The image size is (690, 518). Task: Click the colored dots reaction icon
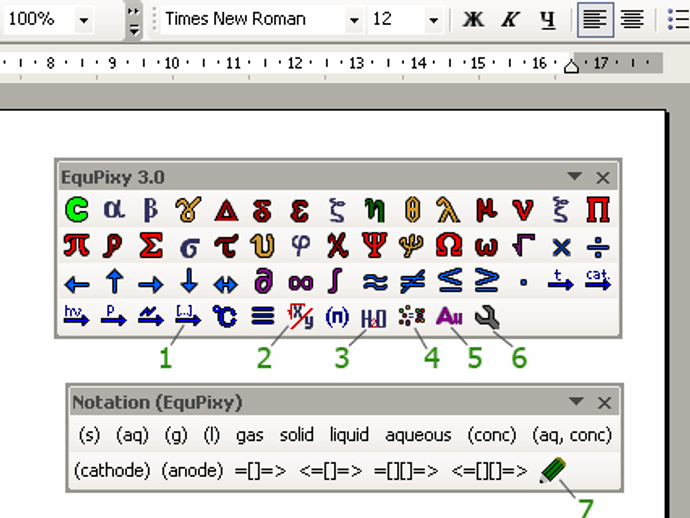click(x=412, y=316)
